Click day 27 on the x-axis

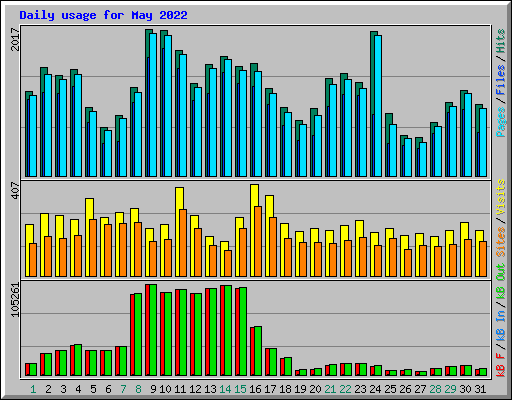[x=420, y=389]
